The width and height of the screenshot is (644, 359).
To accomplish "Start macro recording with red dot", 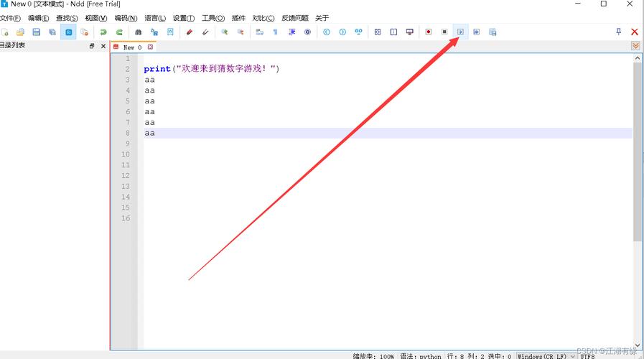I will tap(429, 32).
